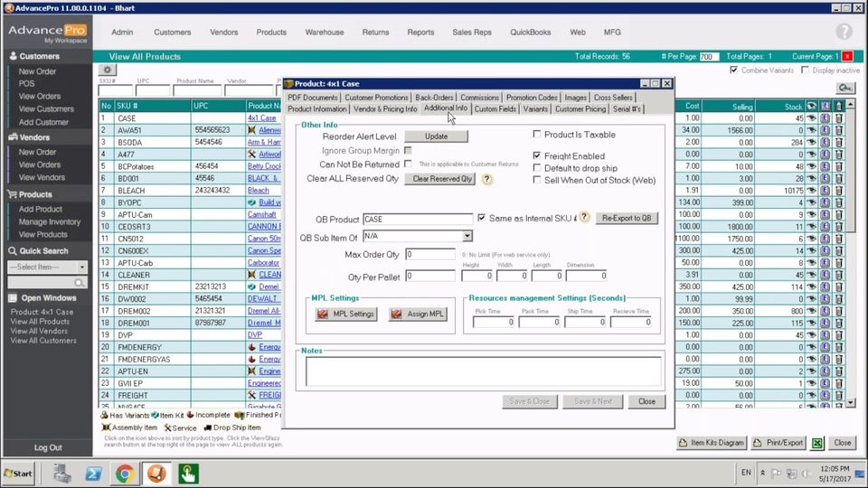Click the Excel export icon at bottom right

pyautogui.click(x=817, y=443)
